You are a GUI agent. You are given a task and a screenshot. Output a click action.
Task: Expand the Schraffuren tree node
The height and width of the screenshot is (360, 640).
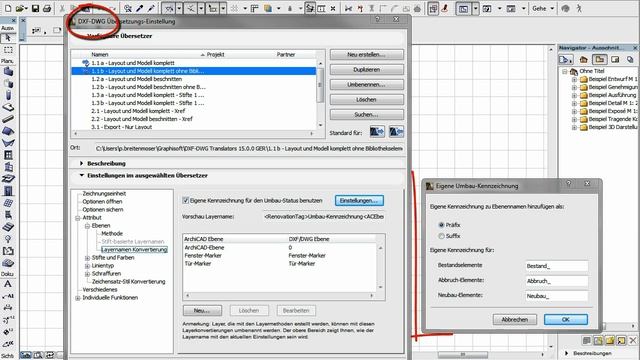coord(87,274)
